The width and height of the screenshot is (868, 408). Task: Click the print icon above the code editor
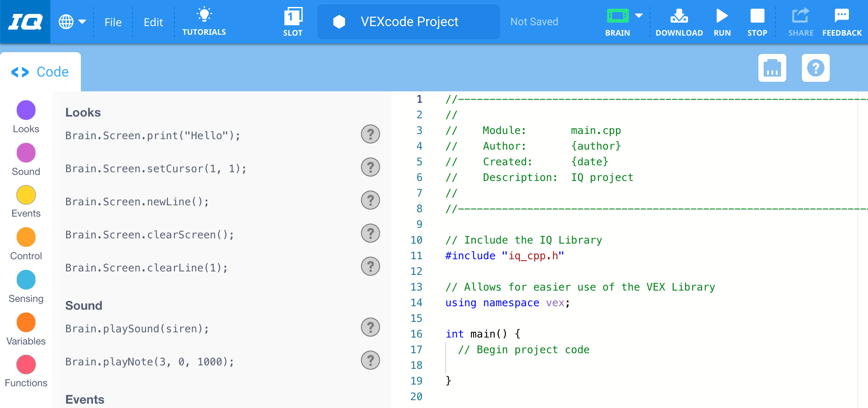pos(772,68)
